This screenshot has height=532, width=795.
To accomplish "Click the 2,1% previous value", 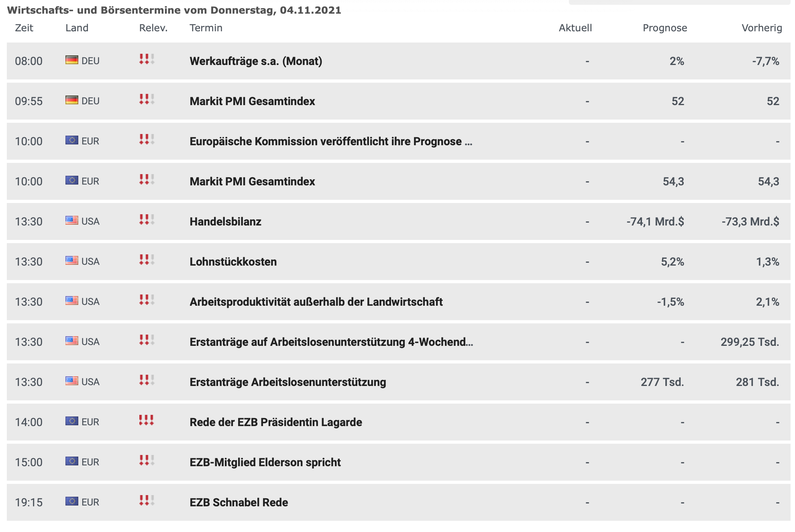I will pyautogui.click(x=768, y=302).
